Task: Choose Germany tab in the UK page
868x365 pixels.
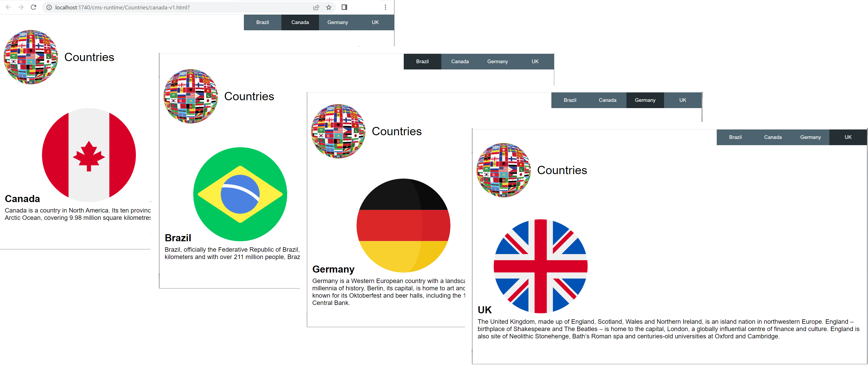Action: [x=810, y=137]
